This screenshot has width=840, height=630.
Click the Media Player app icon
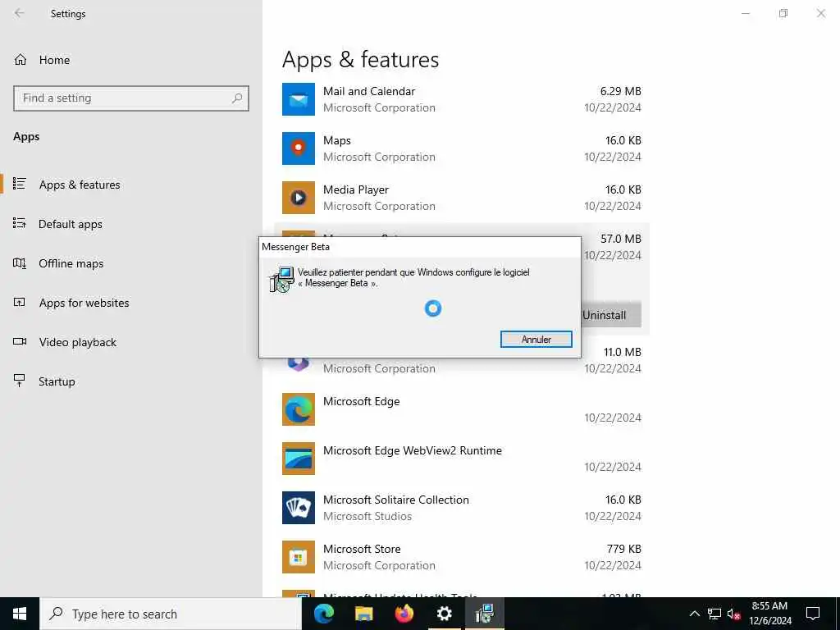pyautogui.click(x=299, y=198)
